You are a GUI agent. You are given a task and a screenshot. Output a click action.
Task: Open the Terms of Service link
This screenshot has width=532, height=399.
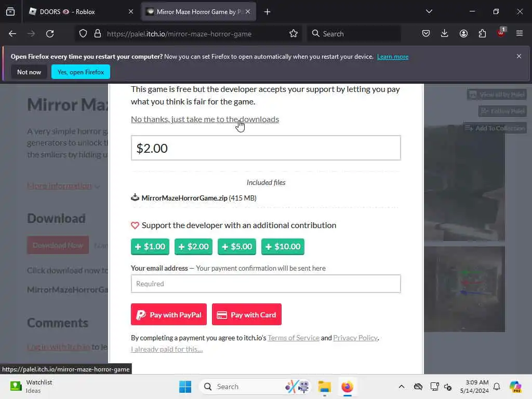[294, 338]
